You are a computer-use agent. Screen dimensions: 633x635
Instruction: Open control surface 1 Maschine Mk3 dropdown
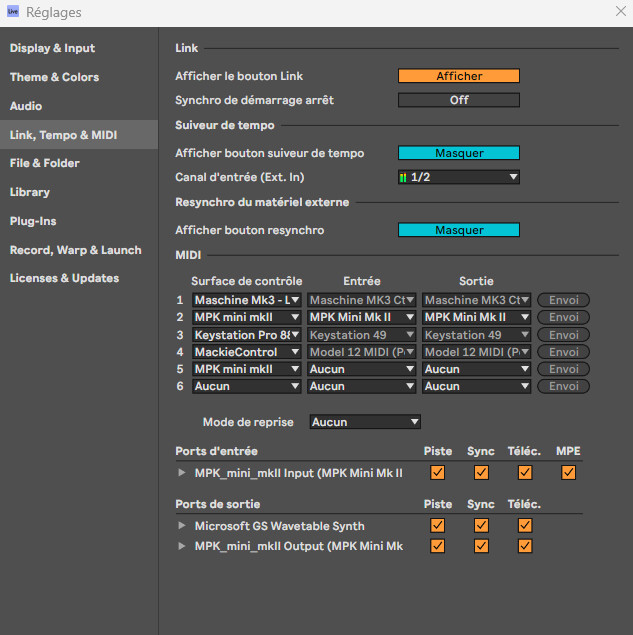(247, 300)
